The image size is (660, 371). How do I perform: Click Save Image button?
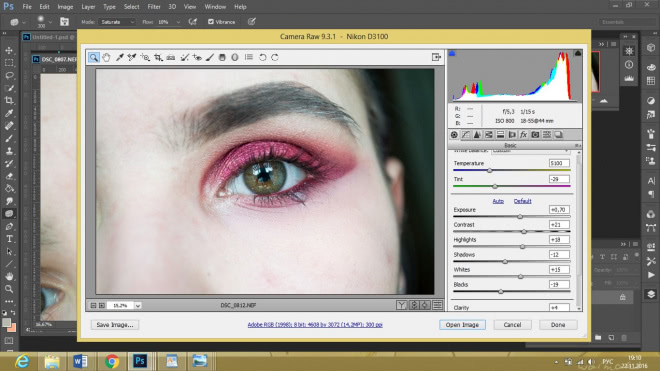pos(114,325)
